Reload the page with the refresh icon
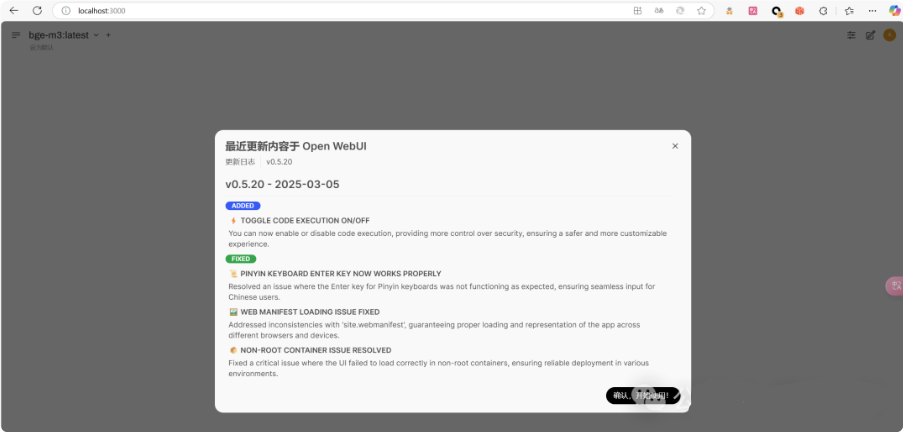 (x=37, y=10)
